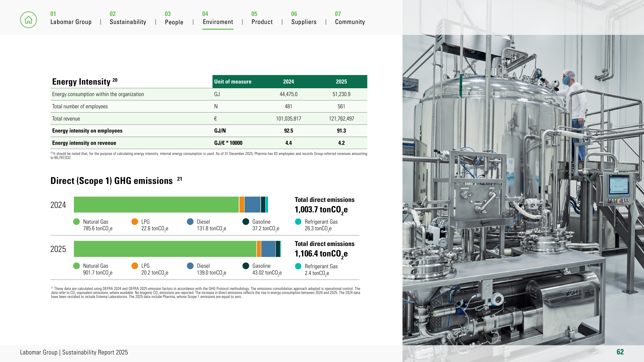The width and height of the screenshot is (644, 362).
Task: Click the 2024 Refrigerant Gas teal dot
Action: coord(298,222)
